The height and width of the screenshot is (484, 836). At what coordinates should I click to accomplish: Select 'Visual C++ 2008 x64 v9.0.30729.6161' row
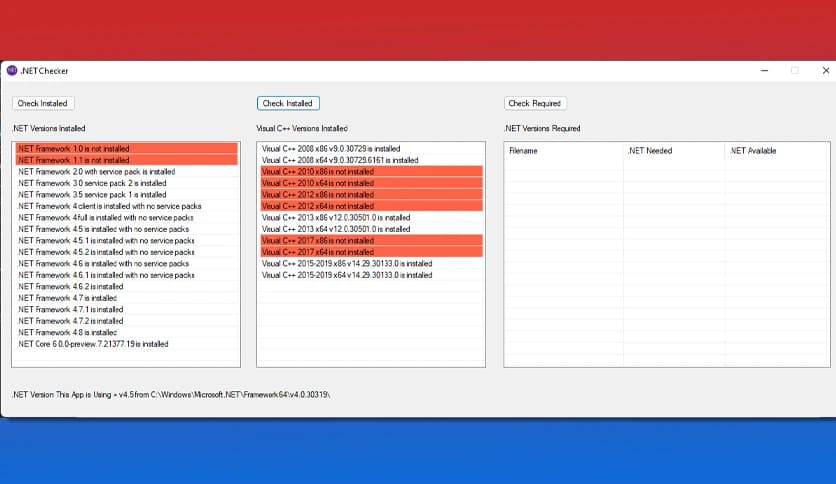coord(372,160)
